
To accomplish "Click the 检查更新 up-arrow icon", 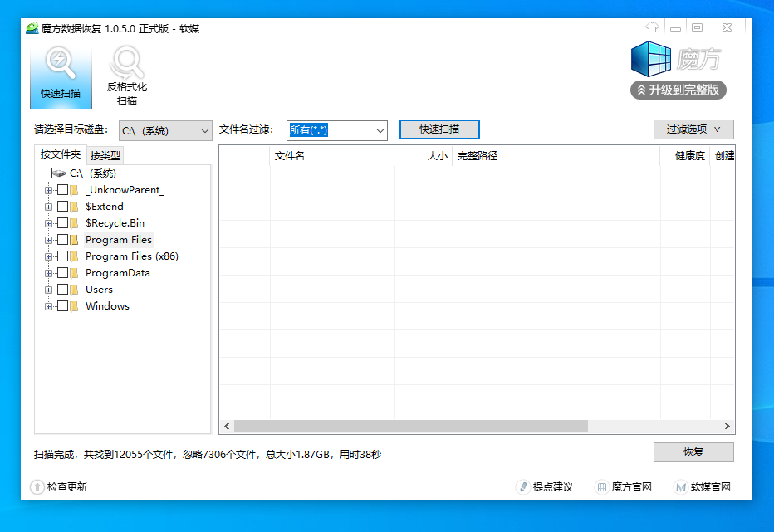I will point(37,487).
